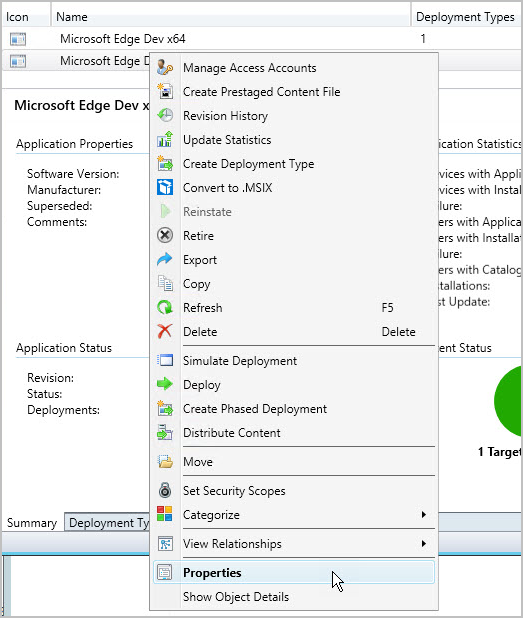Click the red X Delete icon

pos(165,331)
